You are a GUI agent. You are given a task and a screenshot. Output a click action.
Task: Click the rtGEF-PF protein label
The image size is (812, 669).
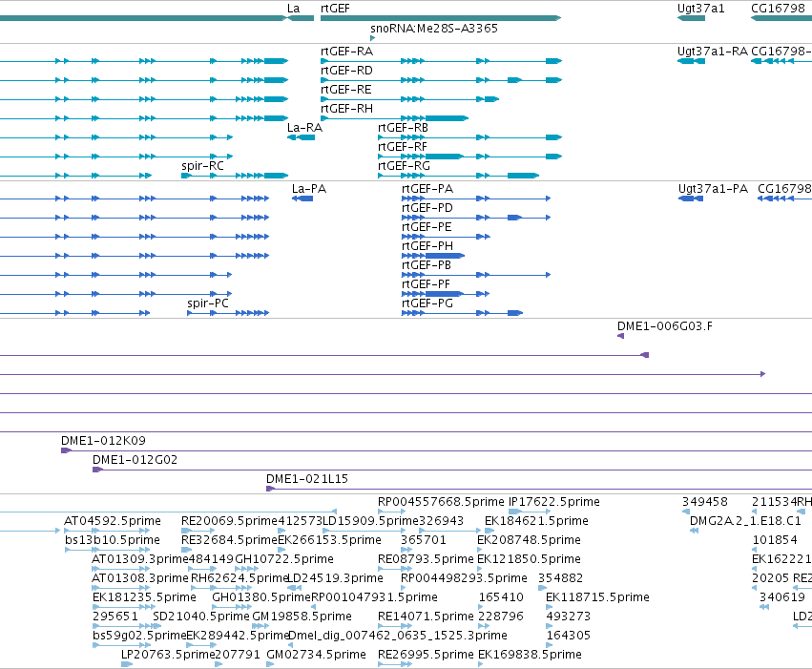[426, 284]
